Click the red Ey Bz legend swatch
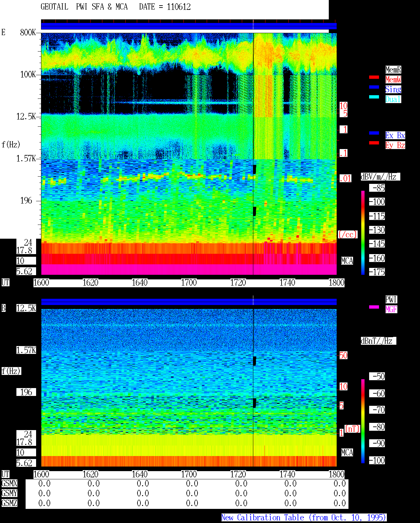This screenshot has width=420, height=523. [374, 143]
